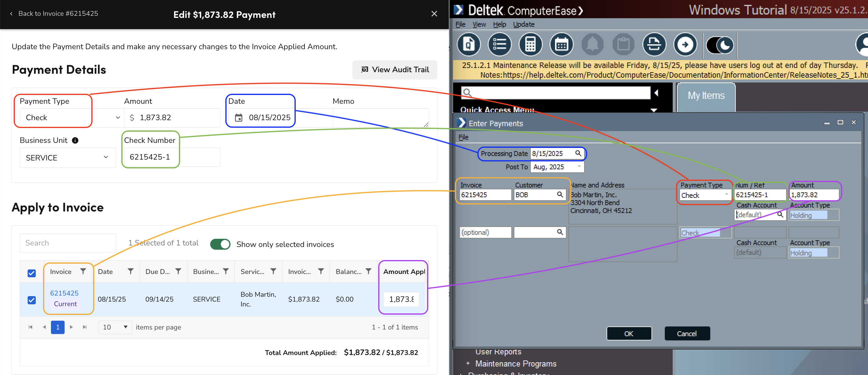Image resolution: width=868 pixels, height=375 pixels.
Task: Close the Edit Payment panel
Action: click(x=434, y=14)
